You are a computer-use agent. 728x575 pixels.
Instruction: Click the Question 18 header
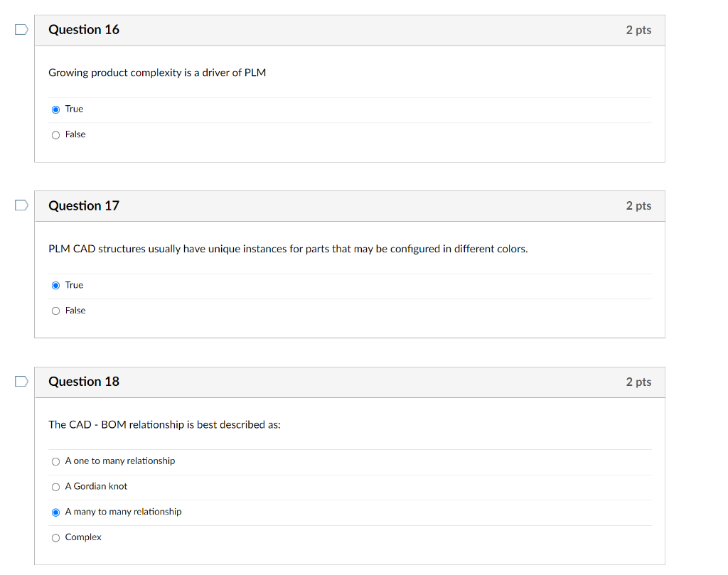(84, 382)
